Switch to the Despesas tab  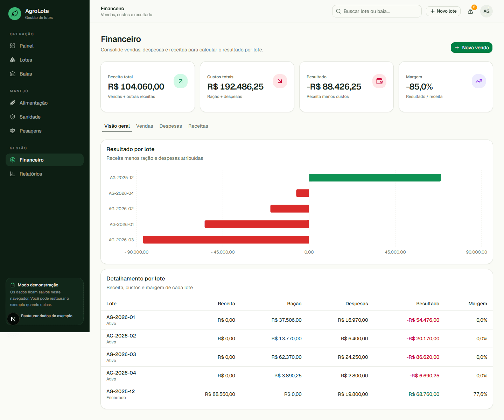[171, 126]
